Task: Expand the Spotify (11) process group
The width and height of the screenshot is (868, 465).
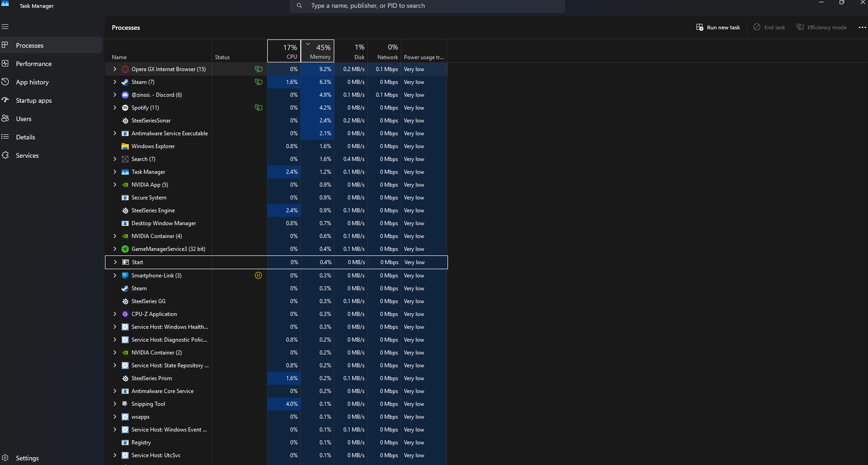Action: pyautogui.click(x=115, y=108)
